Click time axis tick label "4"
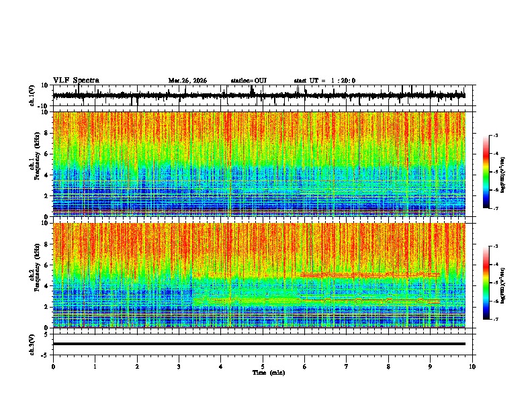 tap(221, 367)
